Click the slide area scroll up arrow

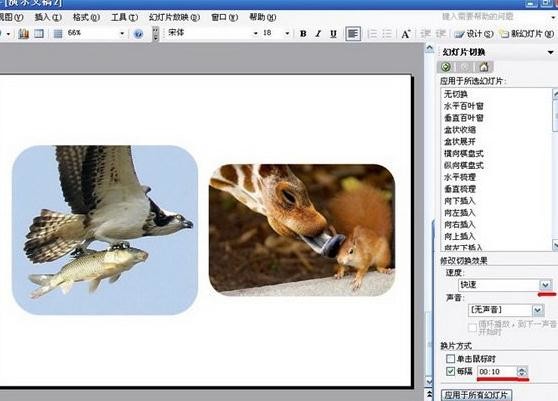(x=430, y=48)
